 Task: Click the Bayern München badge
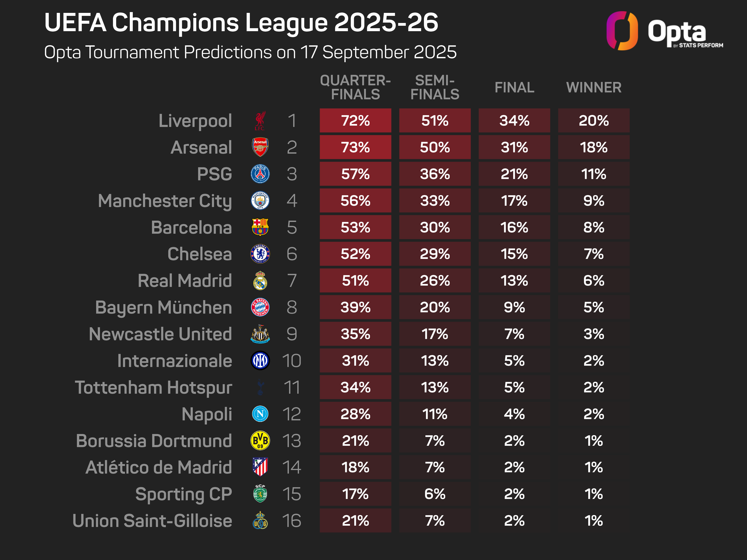(260, 307)
